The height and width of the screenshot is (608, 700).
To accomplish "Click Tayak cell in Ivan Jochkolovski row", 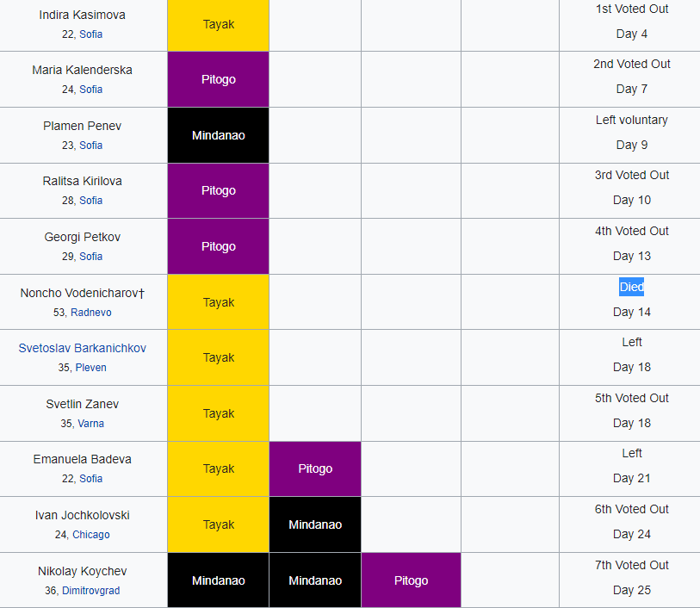I will (x=219, y=524).
